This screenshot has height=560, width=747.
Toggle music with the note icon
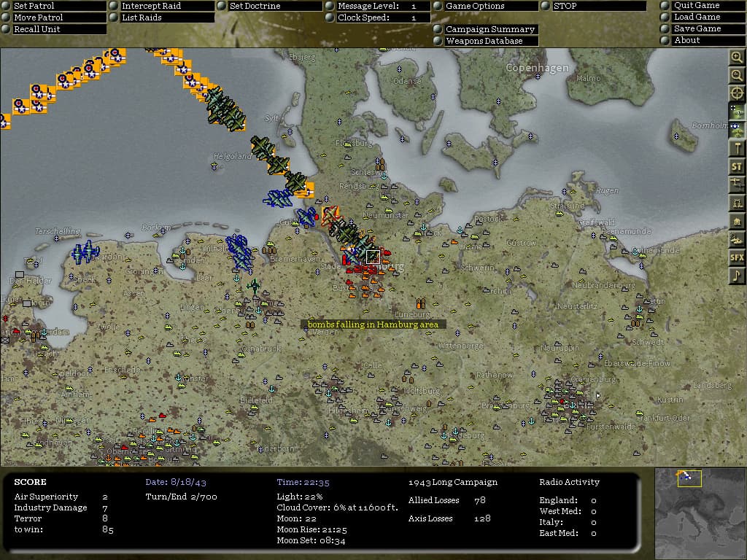(737, 276)
